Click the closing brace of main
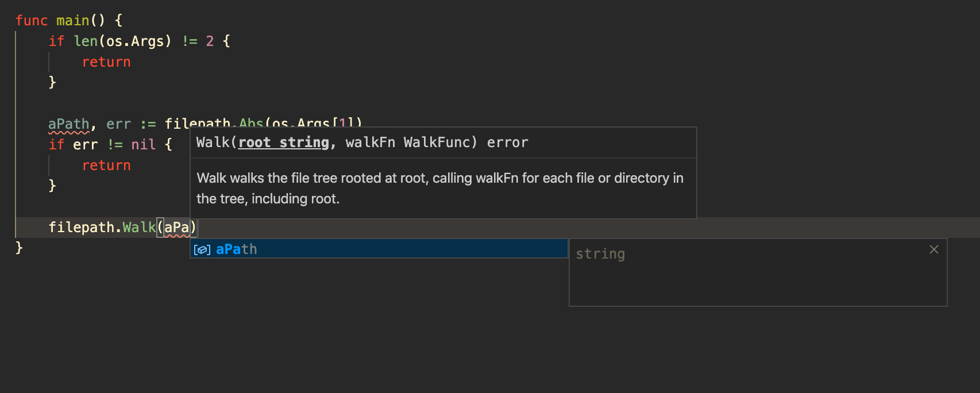980x393 pixels. pos(18,247)
